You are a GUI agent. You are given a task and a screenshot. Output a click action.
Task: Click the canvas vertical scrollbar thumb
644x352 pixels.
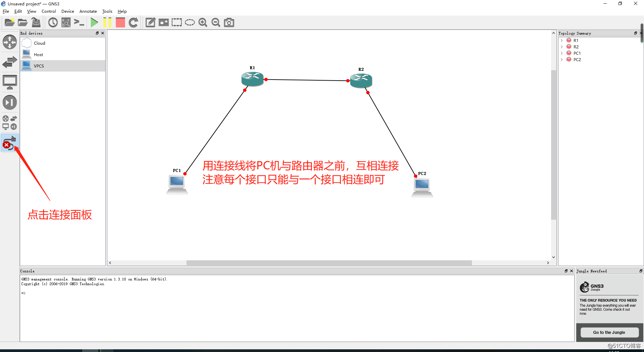click(553, 145)
